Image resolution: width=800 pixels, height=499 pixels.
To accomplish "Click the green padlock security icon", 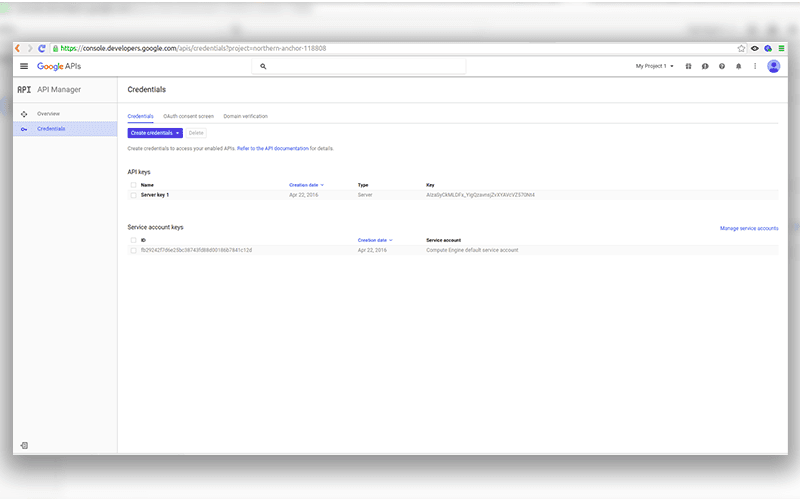I will [x=55, y=48].
